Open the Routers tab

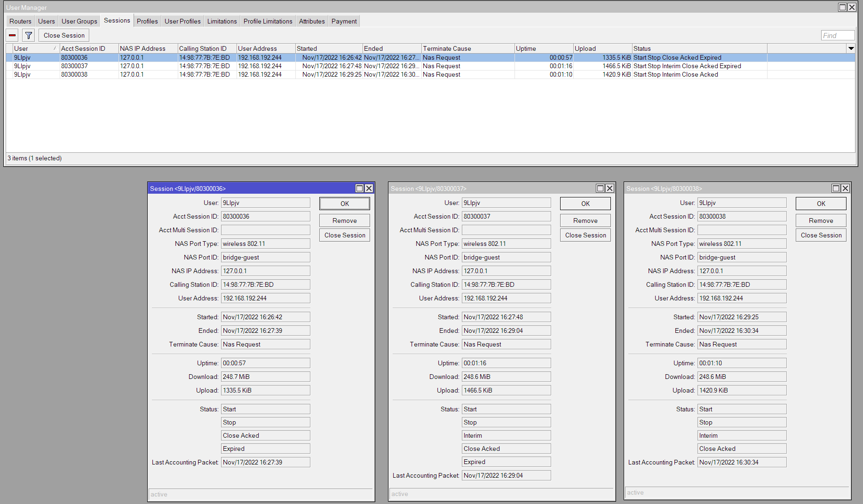(x=20, y=21)
